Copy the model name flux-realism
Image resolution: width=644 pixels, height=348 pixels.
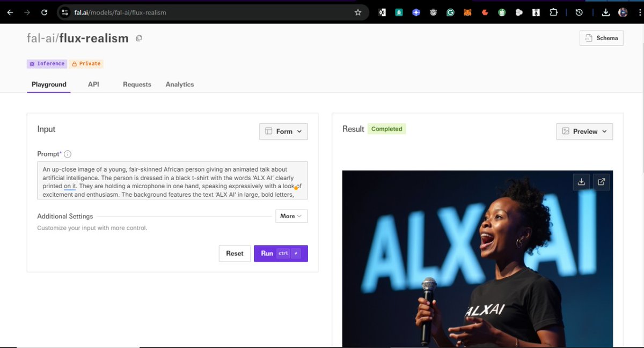tap(139, 38)
